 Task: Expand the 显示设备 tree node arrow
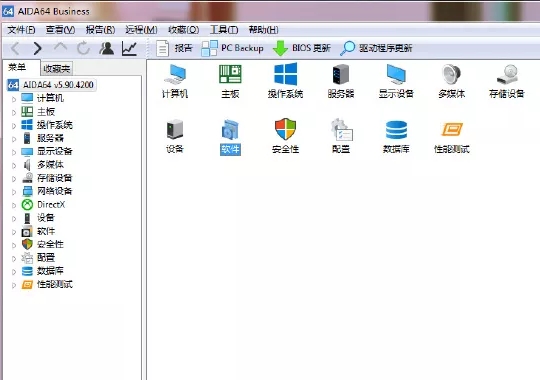[14, 152]
